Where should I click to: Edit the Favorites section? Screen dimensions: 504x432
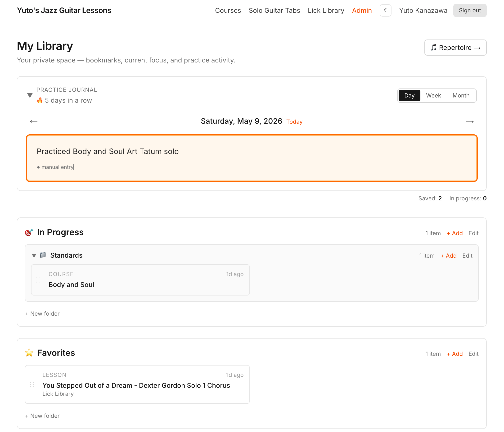pos(473,354)
